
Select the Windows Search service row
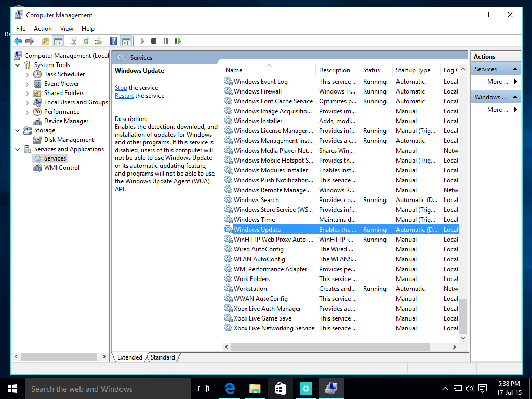point(341,200)
